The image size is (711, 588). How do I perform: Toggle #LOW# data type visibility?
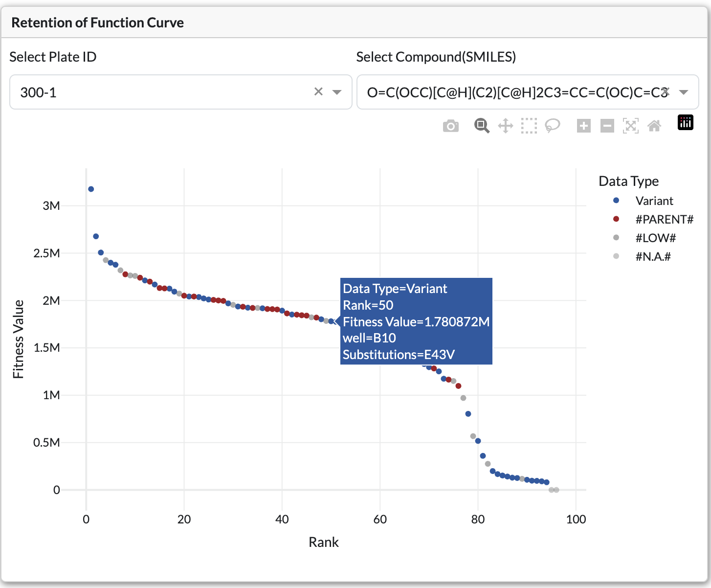655,238
